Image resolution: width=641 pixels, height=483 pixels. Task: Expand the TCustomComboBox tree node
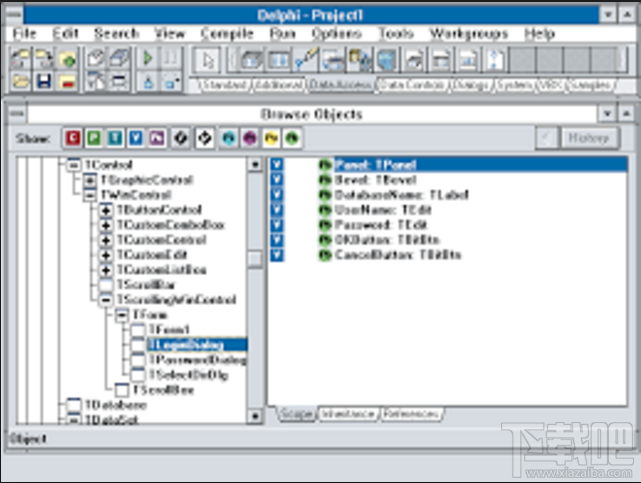(106, 225)
